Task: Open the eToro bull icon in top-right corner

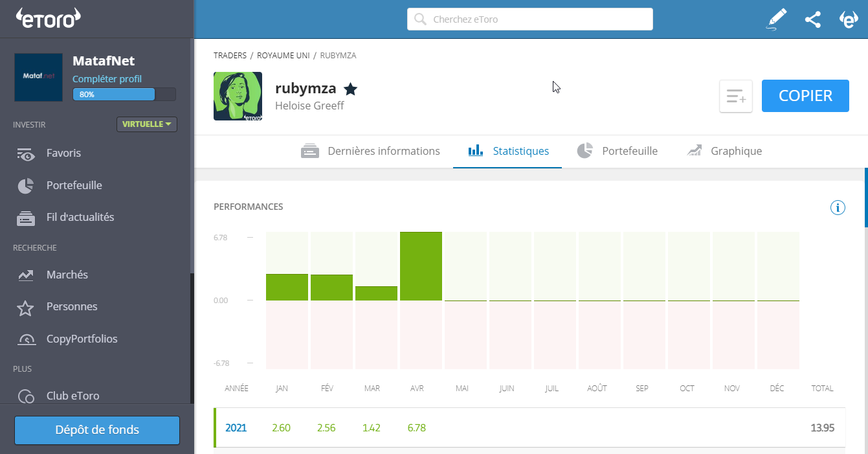Action: (x=849, y=19)
